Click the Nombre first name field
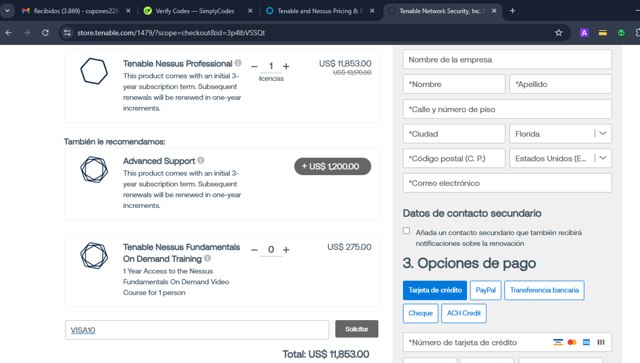Viewport: 640px width, 363px height. (x=454, y=84)
